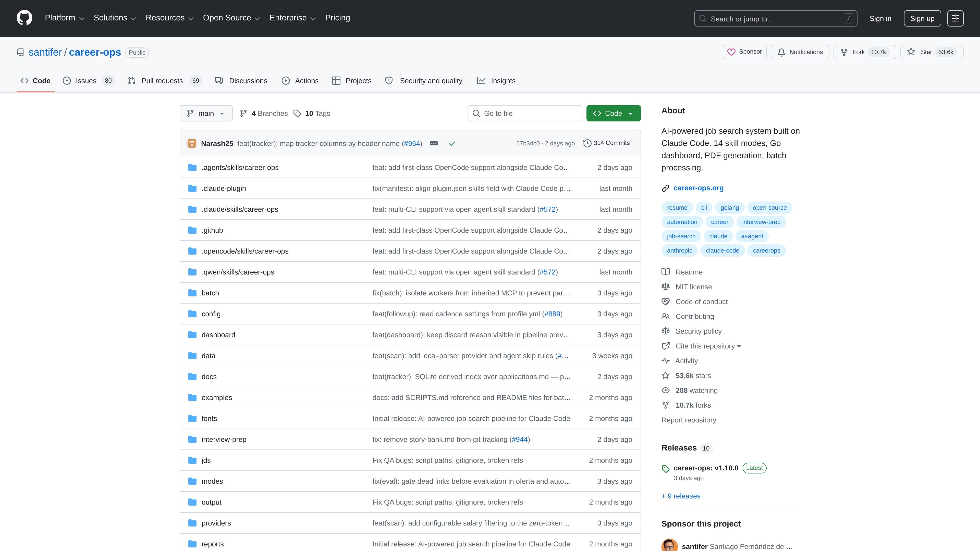Open the Projects tab
This screenshot has height=551, width=980.
(x=352, y=81)
